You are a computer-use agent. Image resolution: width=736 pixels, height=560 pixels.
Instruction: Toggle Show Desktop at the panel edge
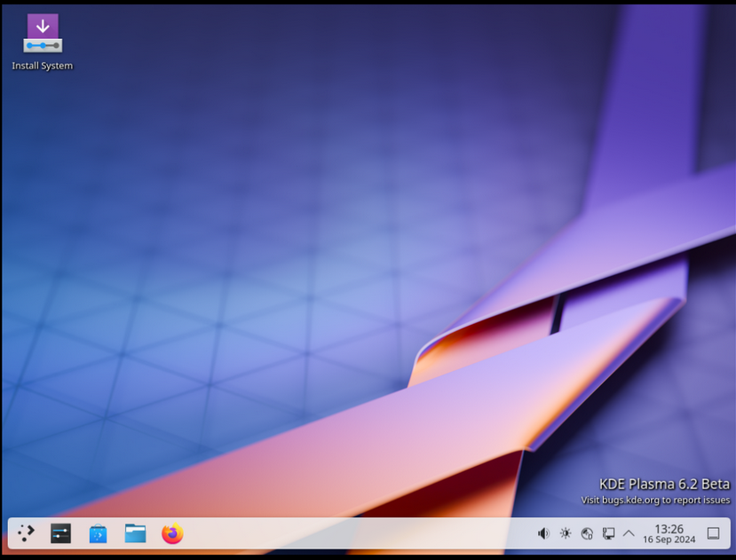click(713, 533)
